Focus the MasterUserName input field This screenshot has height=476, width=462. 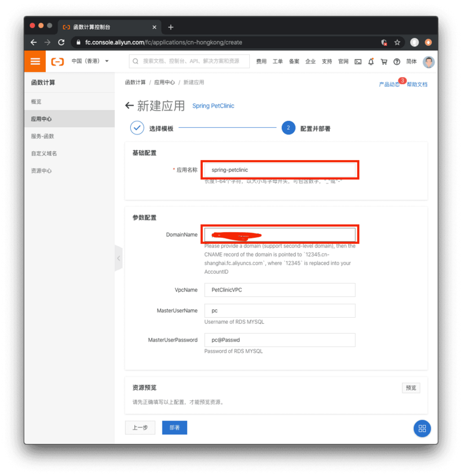279,311
